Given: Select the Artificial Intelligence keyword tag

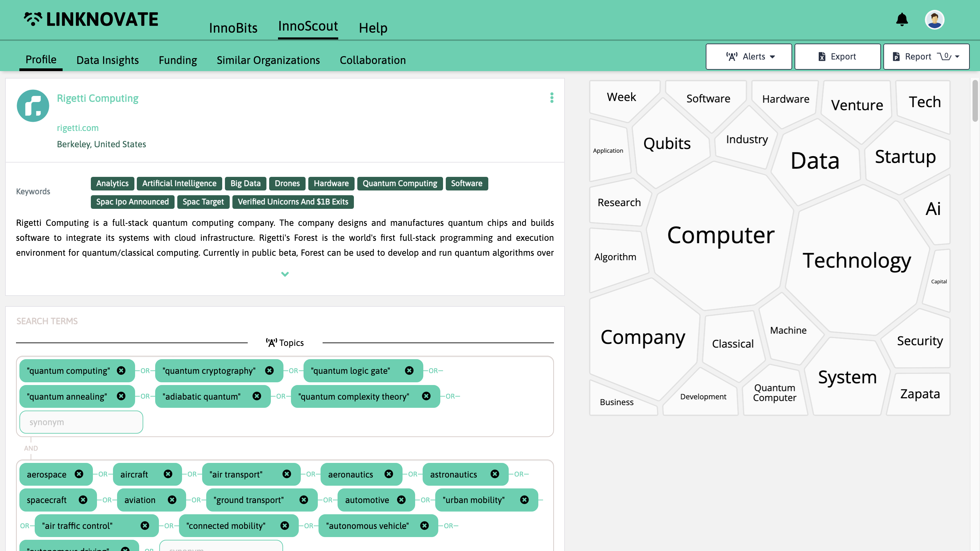Looking at the screenshot, I should pyautogui.click(x=179, y=183).
